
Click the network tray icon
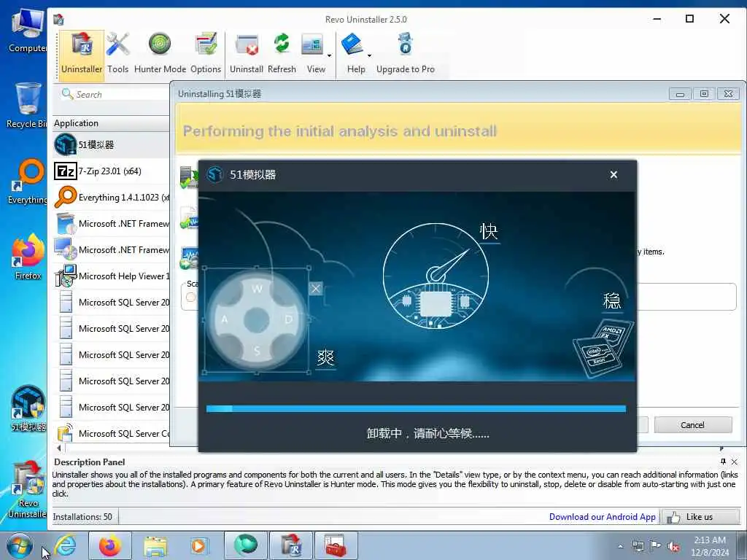[638, 546]
